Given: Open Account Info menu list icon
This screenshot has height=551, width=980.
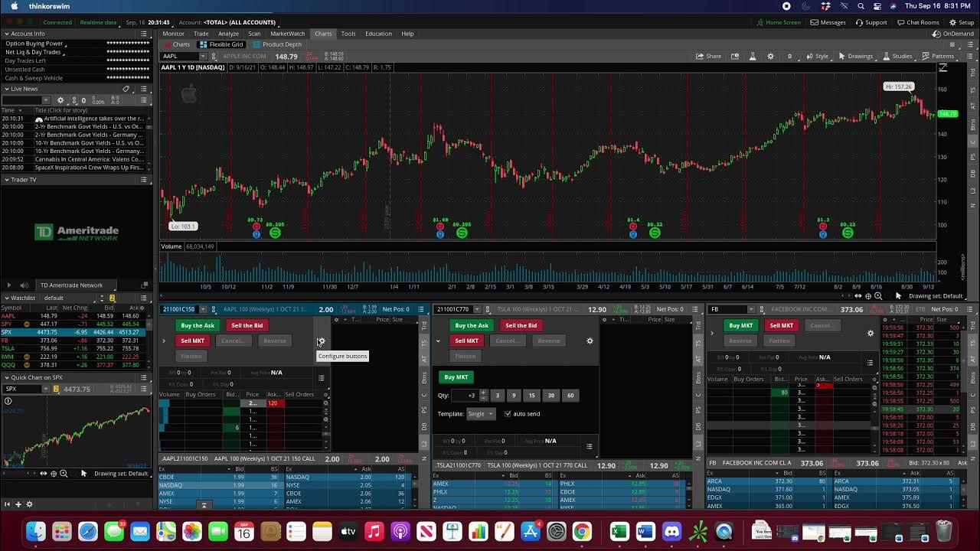Looking at the screenshot, I should 144,34.
